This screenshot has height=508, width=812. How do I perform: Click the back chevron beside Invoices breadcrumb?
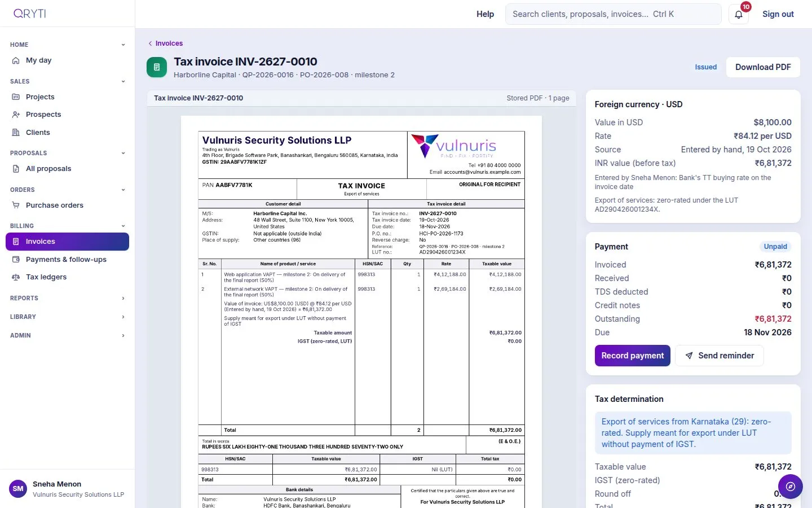click(x=150, y=43)
